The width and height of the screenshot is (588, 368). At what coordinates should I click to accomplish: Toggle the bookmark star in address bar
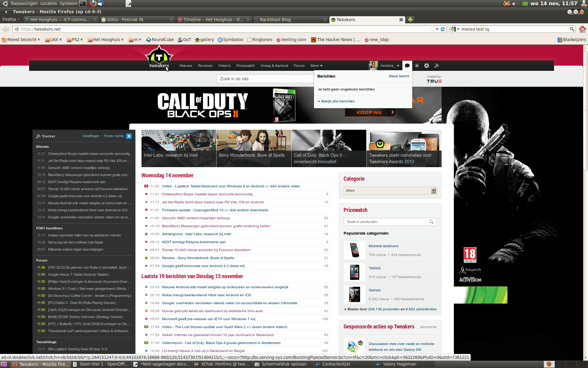[432, 29]
